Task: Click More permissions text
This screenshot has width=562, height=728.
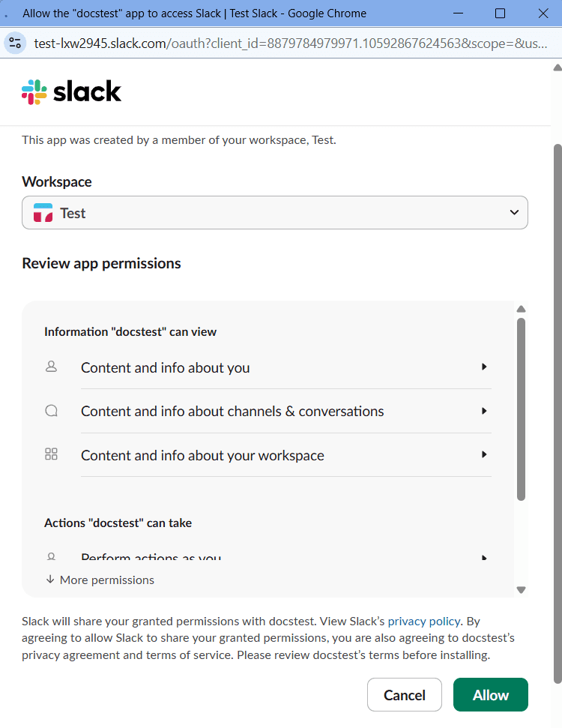Action: [x=106, y=580]
